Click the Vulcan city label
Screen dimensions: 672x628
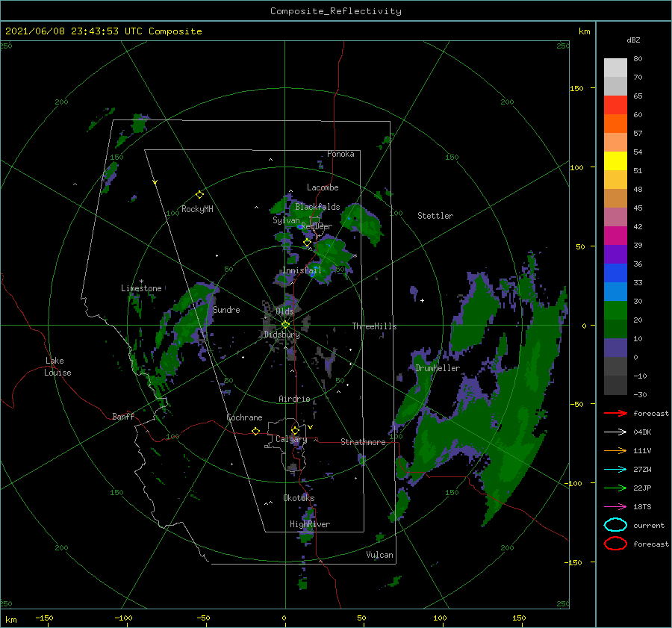click(380, 555)
